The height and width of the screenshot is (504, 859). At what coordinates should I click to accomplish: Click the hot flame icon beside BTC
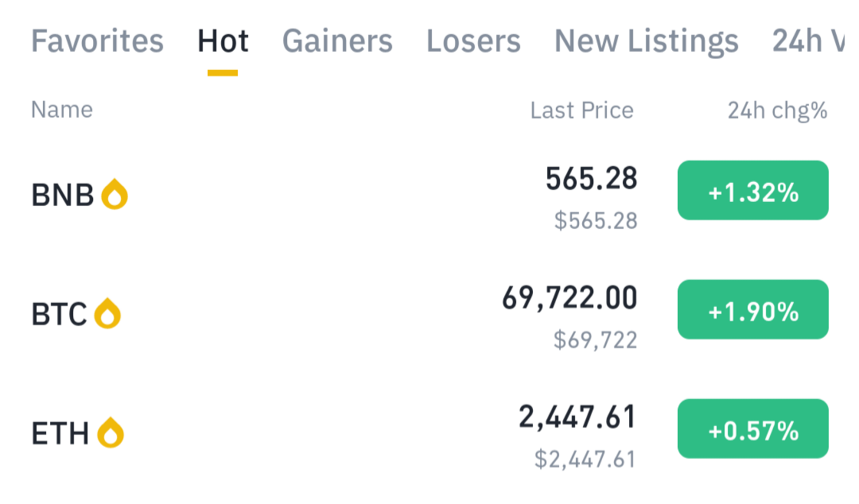click(x=107, y=313)
